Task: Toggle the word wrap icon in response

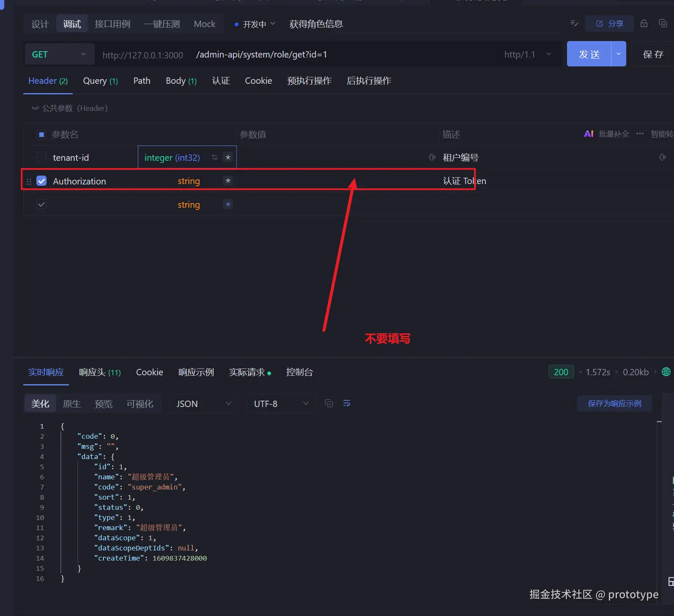Action: coord(347,403)
